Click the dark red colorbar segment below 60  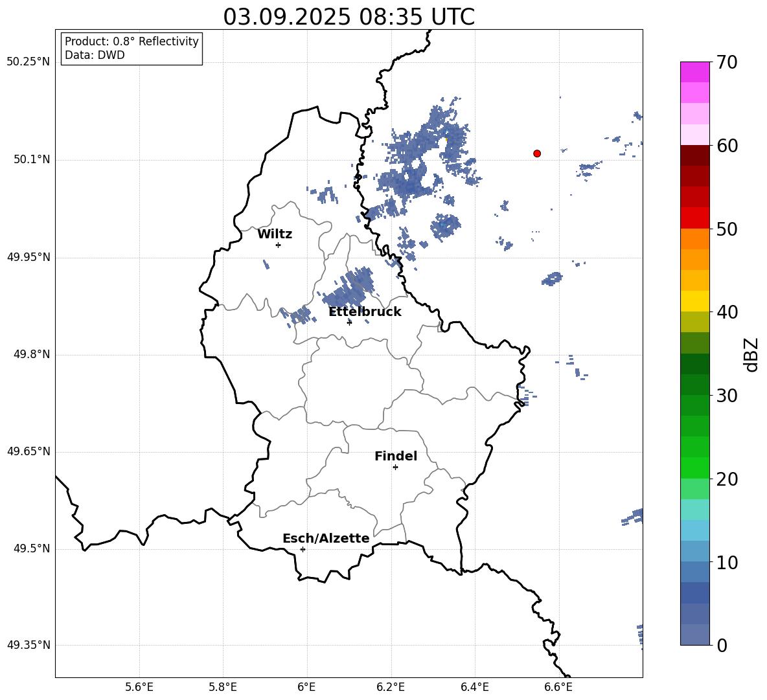pos(695,155)
